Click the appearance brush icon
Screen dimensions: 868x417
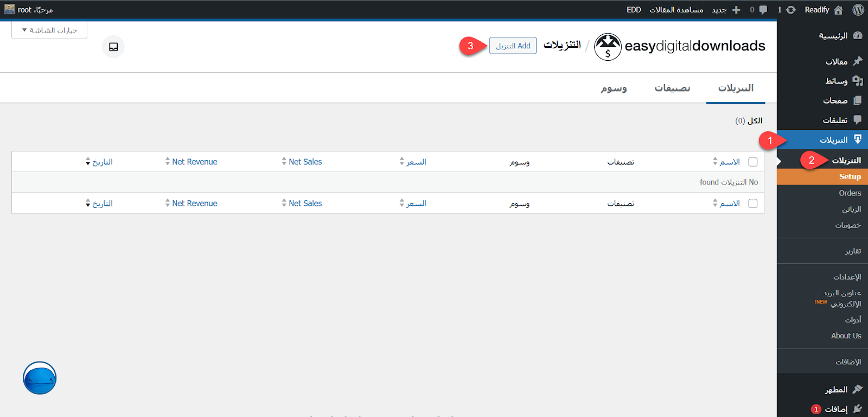tap(858, 389)
